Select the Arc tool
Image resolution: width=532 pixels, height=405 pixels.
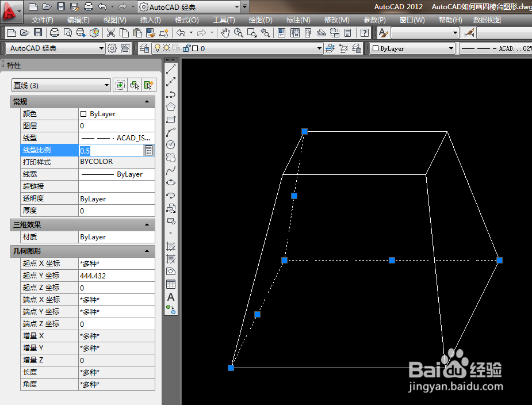pyautogui.click(x=171, y=132)
